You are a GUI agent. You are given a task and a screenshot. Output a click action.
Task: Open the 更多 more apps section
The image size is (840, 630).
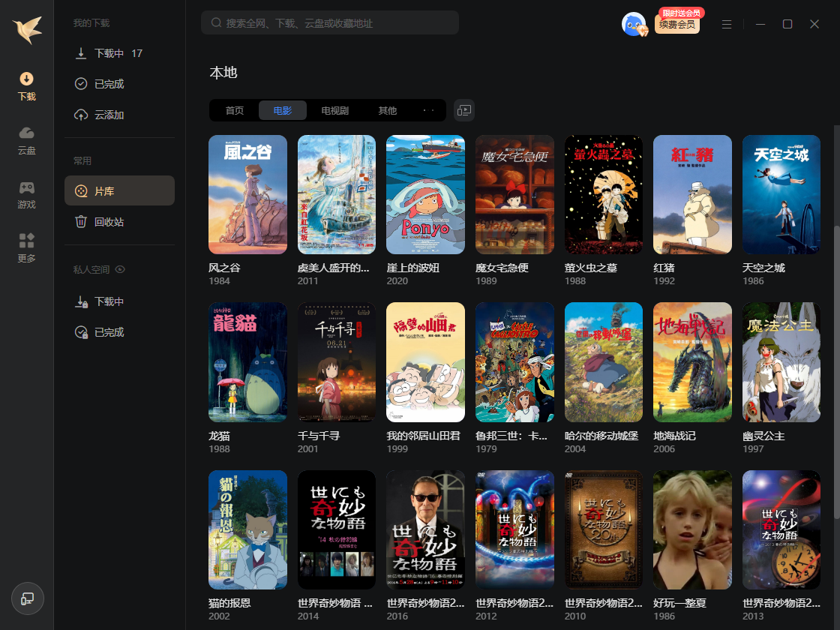point(27,248)
